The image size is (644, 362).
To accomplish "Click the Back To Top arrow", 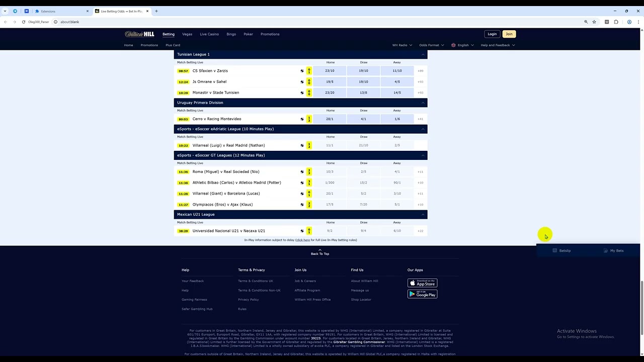I will click(320, 249).
